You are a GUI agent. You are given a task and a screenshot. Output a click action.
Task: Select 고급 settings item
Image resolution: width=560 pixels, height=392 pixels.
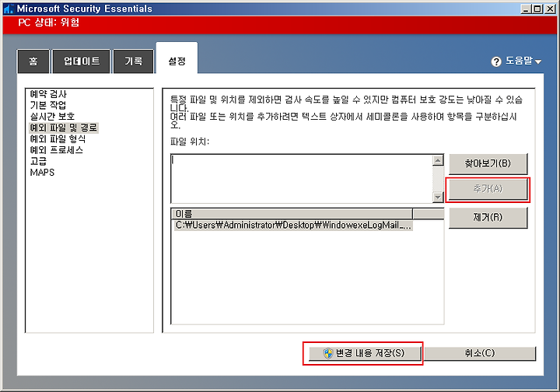click(38, 161)
